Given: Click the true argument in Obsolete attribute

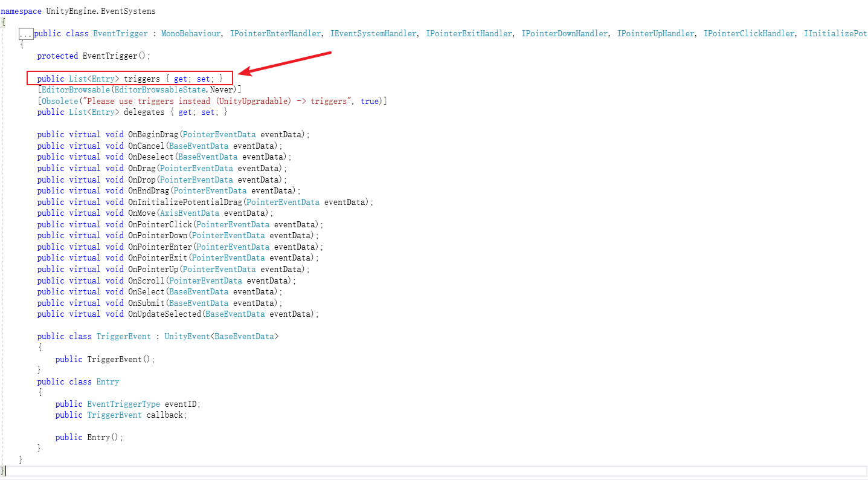Looking at the screenshot, I should [370, 101].
